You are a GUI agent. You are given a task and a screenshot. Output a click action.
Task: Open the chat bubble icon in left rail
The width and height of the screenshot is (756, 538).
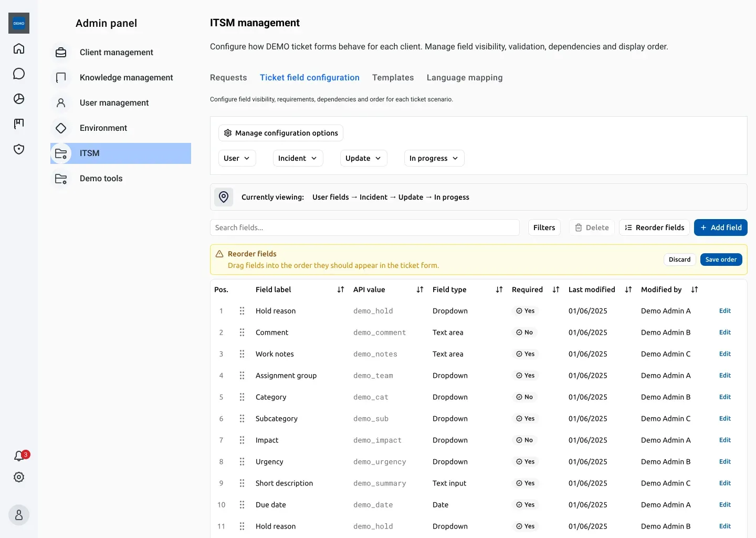point(19,74)
